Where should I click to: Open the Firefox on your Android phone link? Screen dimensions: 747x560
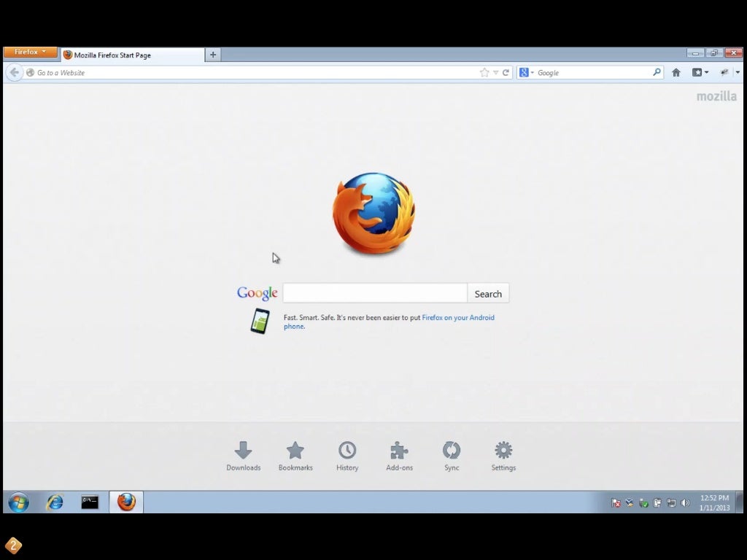click(458, 318)
